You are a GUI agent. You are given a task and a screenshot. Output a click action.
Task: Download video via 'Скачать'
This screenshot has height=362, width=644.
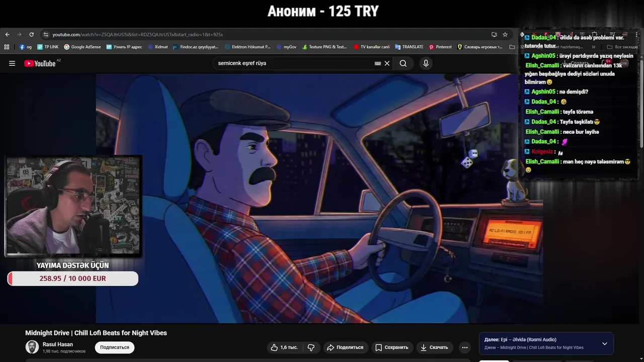point(434,347)
